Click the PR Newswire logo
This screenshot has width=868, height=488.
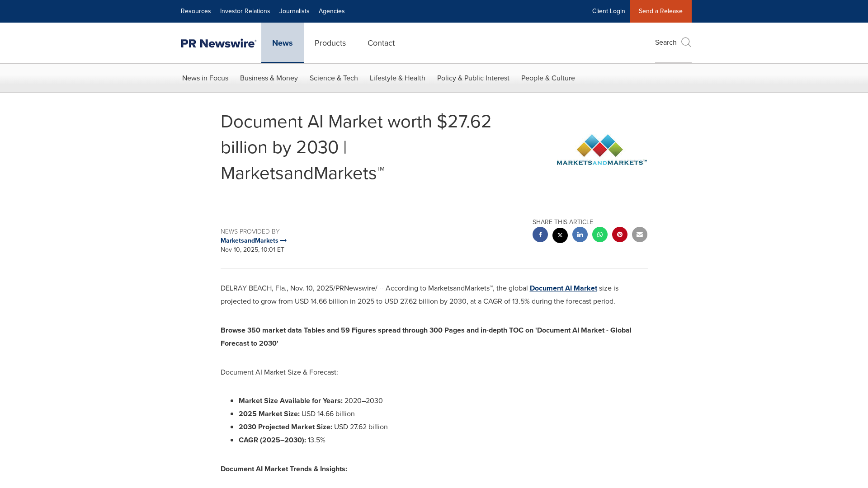click(x=219, y=43)
